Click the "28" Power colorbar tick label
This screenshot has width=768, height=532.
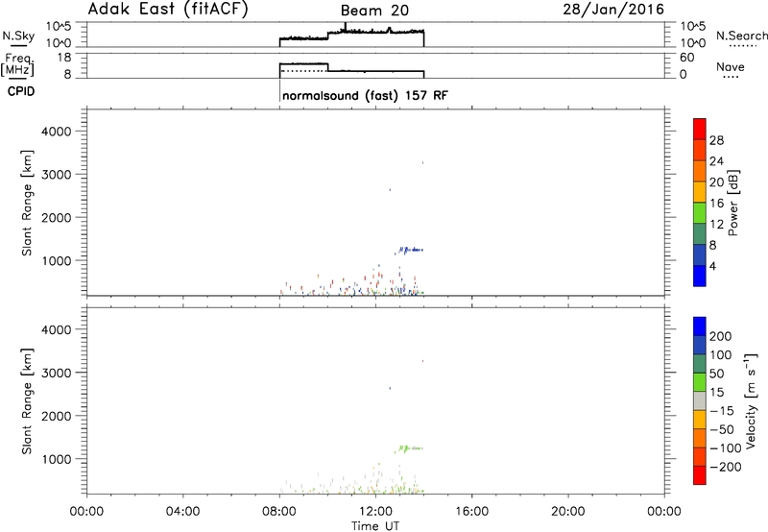click(x=716, y=140)
